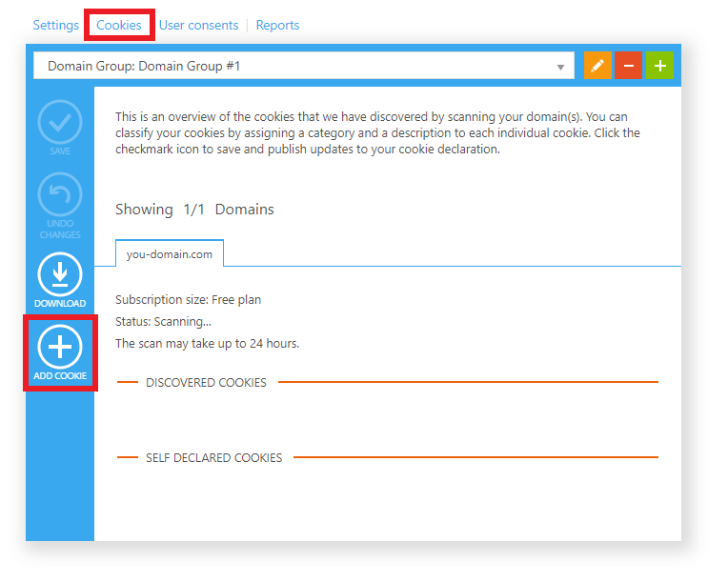Open the Reports tab
The image size is (728, 582).
click(x=277, y=25)
